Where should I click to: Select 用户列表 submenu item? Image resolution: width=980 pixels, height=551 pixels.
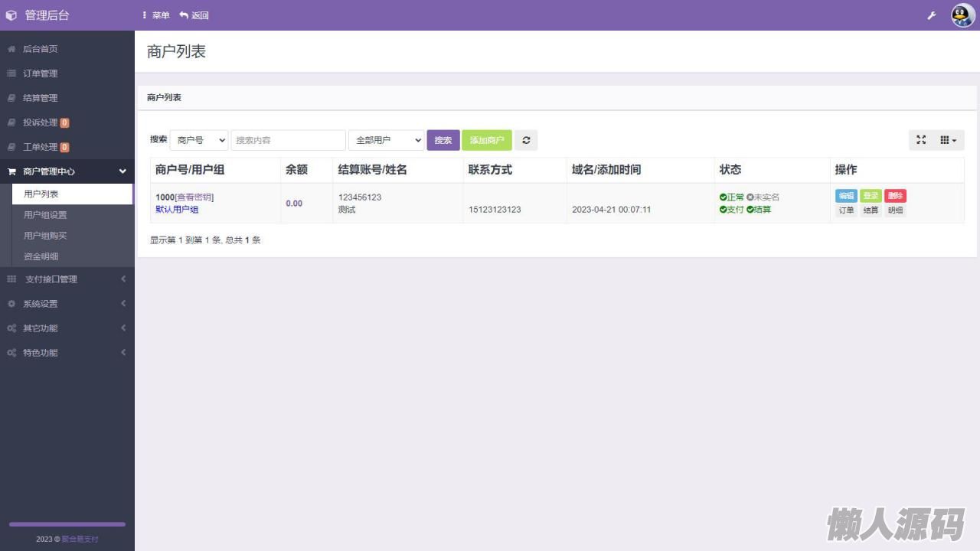(x=72, y=194)
